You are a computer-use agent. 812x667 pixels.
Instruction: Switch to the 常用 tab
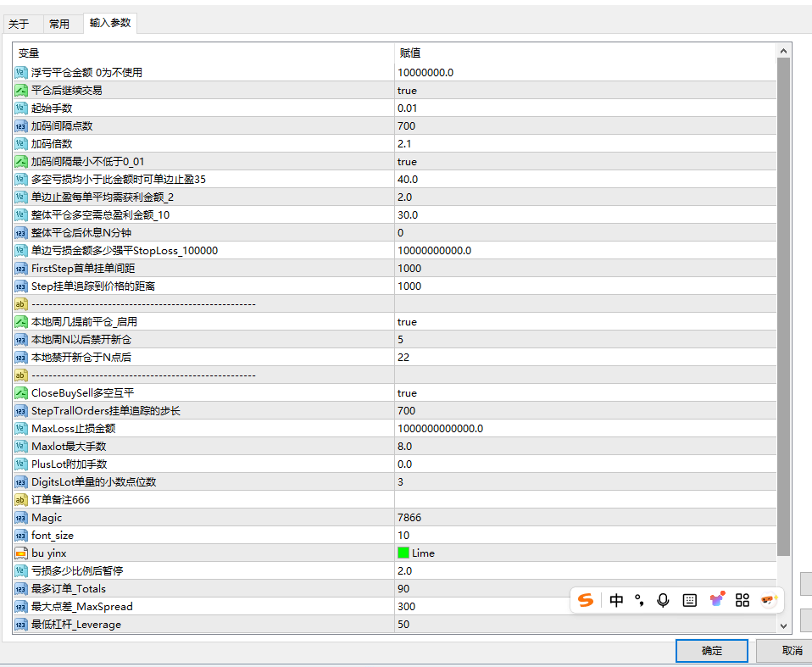pyautogui.click(x=59, y=24)
